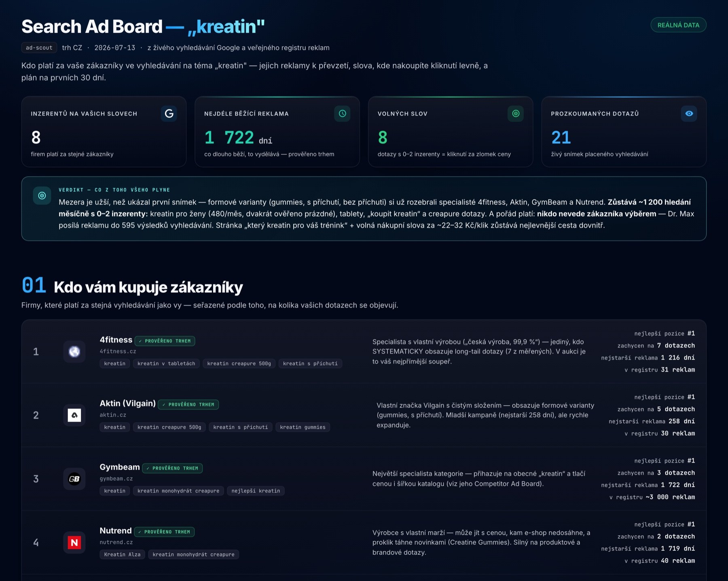Viewport: 728px width, 581px height.
Task: Click the Nutrend red N logo
Action: coord(74,543)
